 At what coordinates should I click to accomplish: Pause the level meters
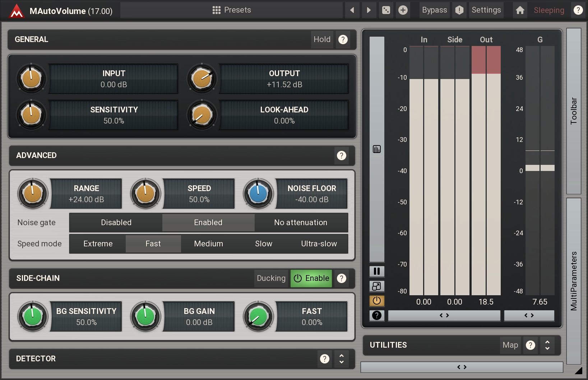point(377,271)
